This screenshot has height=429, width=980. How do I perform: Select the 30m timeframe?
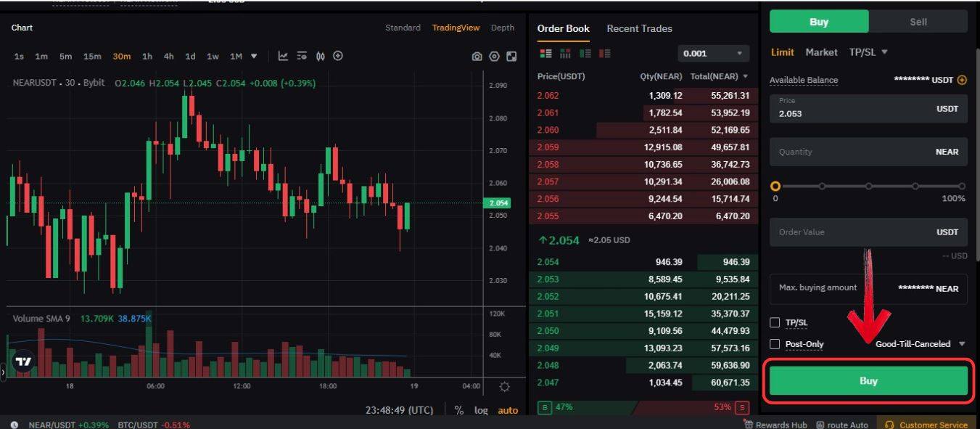coord(122,56)
